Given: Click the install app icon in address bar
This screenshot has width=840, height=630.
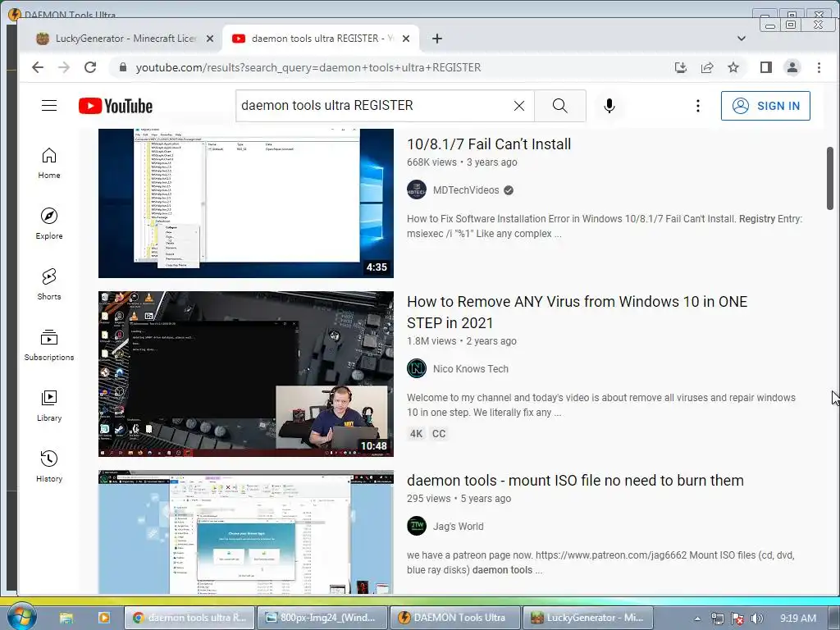Looking at the screenshot, I should pos(681,67).
